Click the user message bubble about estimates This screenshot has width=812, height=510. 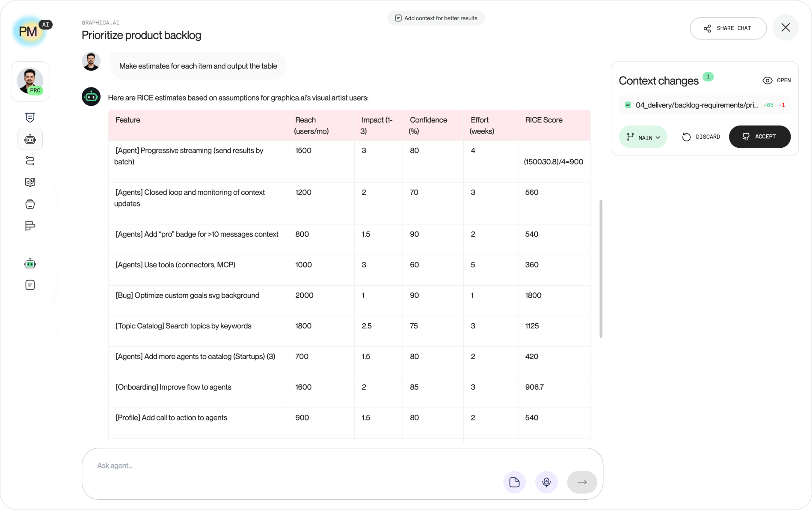point(198,66)
